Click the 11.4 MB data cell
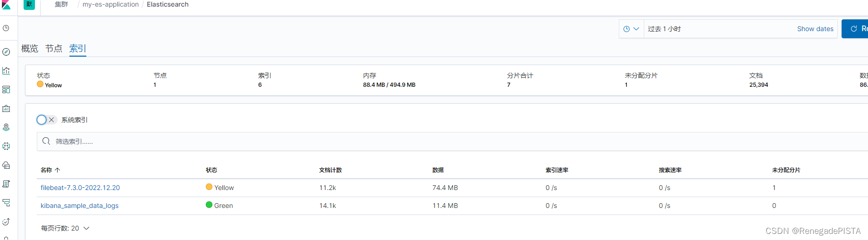The height and width of the screenshot is (240, 868). click(x=445, y=206)
